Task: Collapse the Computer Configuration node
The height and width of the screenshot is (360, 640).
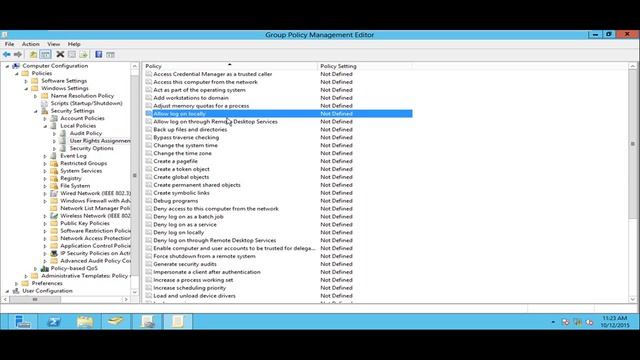Action: tap(7, 66)
